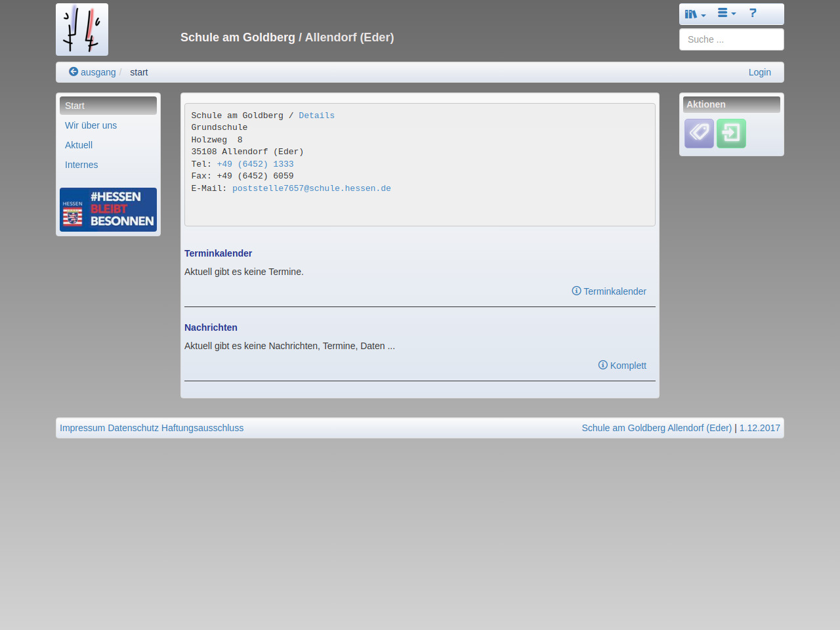This screenshot has width=840, height=630.
Task: Open the Details link in address box
Action: point(316,115)
